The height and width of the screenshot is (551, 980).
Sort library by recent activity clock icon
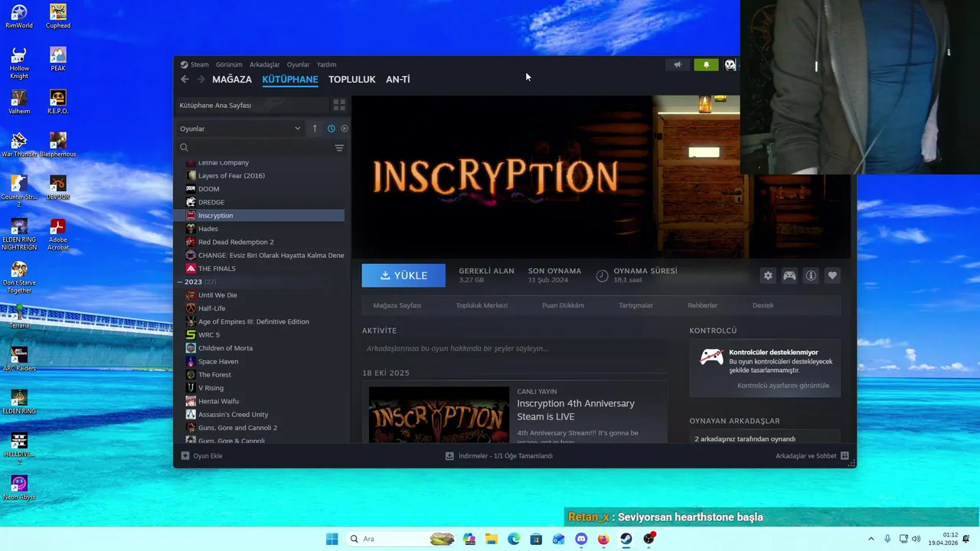[332, 129]
